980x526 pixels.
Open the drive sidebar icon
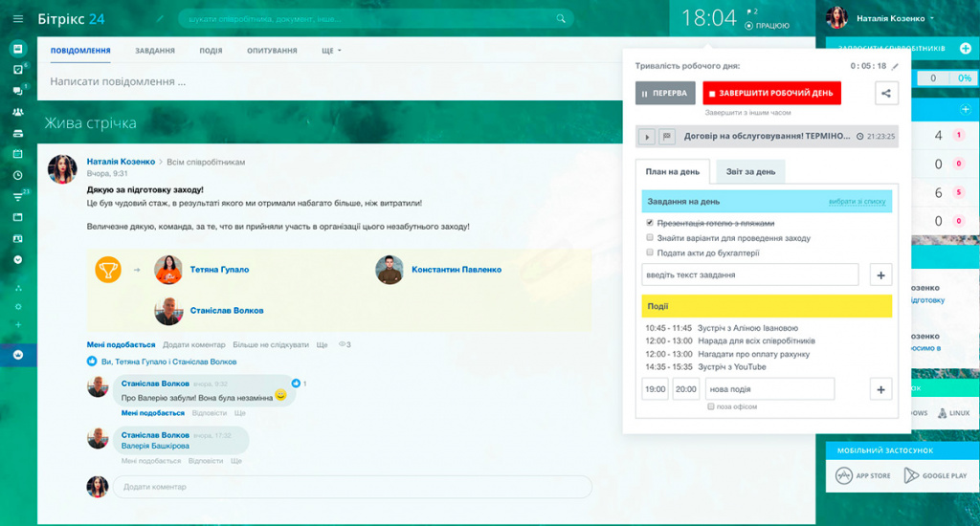pyautogui.click(x=17, y=133)
